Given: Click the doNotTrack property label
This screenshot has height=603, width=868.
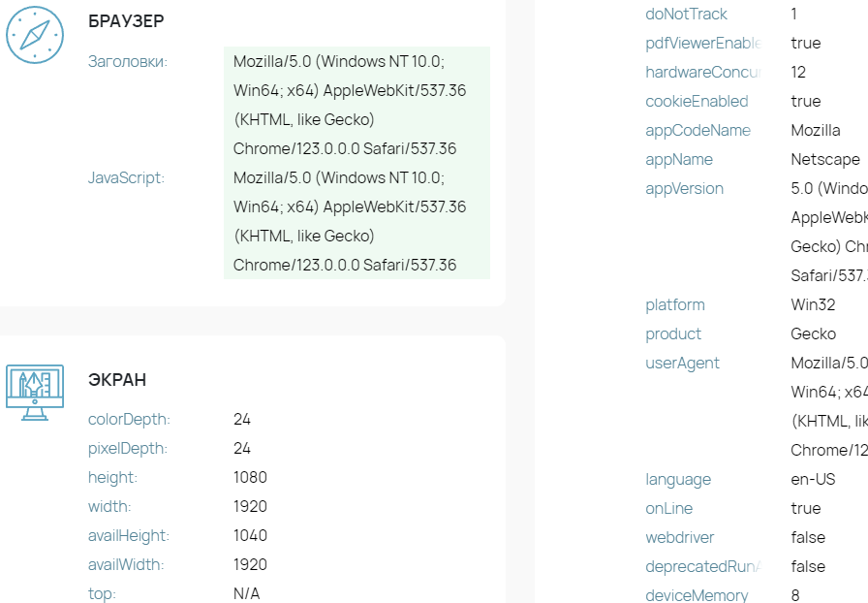Looking at the screenshot, I should pos(687,14).
